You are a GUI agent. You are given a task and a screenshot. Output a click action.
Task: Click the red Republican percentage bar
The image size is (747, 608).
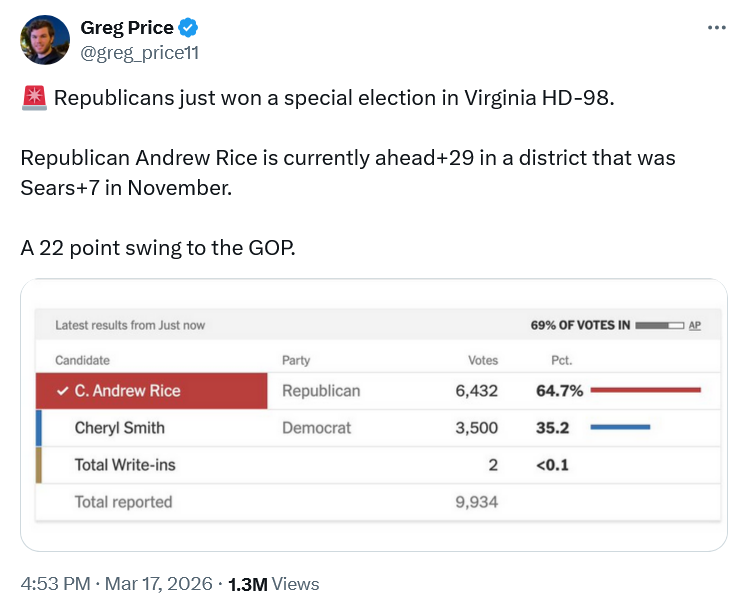click(x=646, y=390)
